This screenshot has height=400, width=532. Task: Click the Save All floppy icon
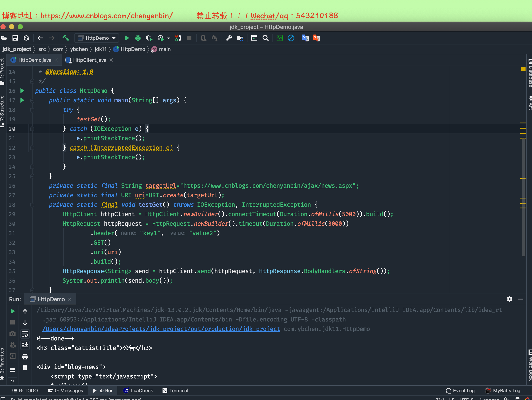coord(15,38)
